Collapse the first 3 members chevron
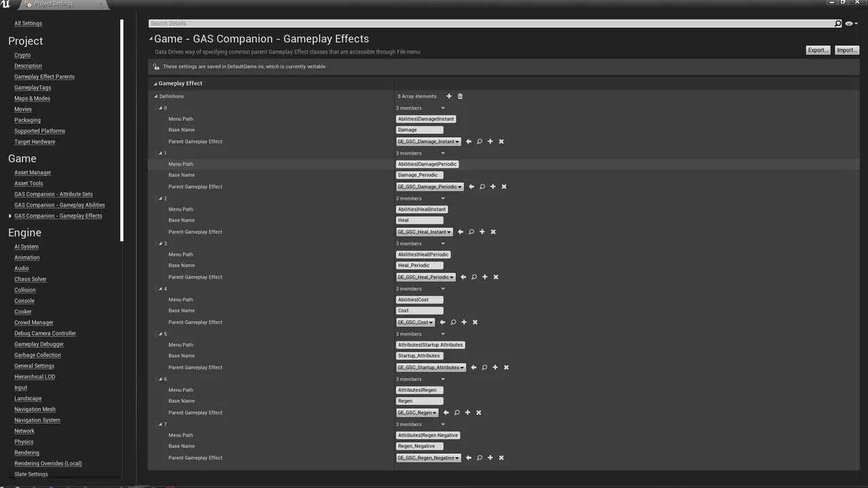Image resolution: width=868 pixels, height=488 pixels. [443, 108]
